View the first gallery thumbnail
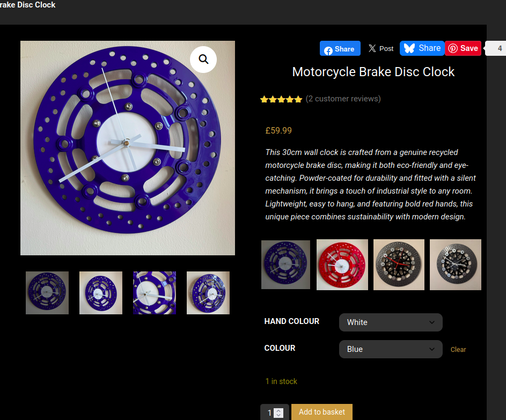This screenshot has height=420, width=506. tap(47, 293)
